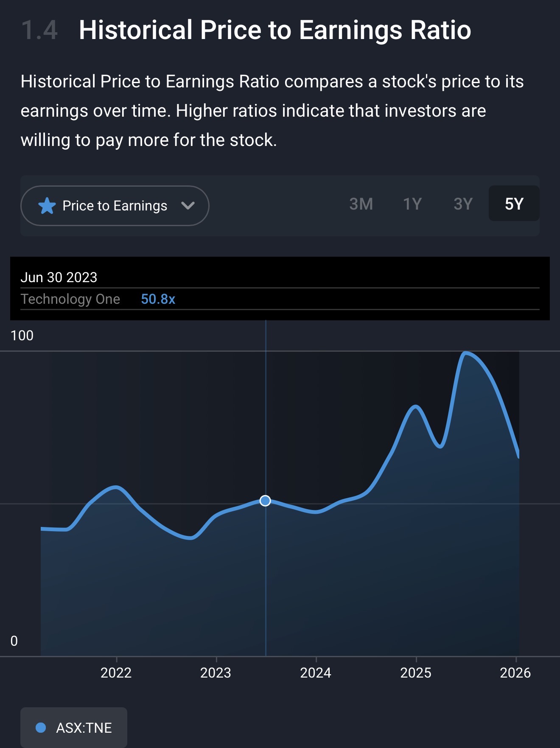This screenshot has height=748, width=560.
Task: Open the Price to Earnings dropdown
Action: coord(115,206)
